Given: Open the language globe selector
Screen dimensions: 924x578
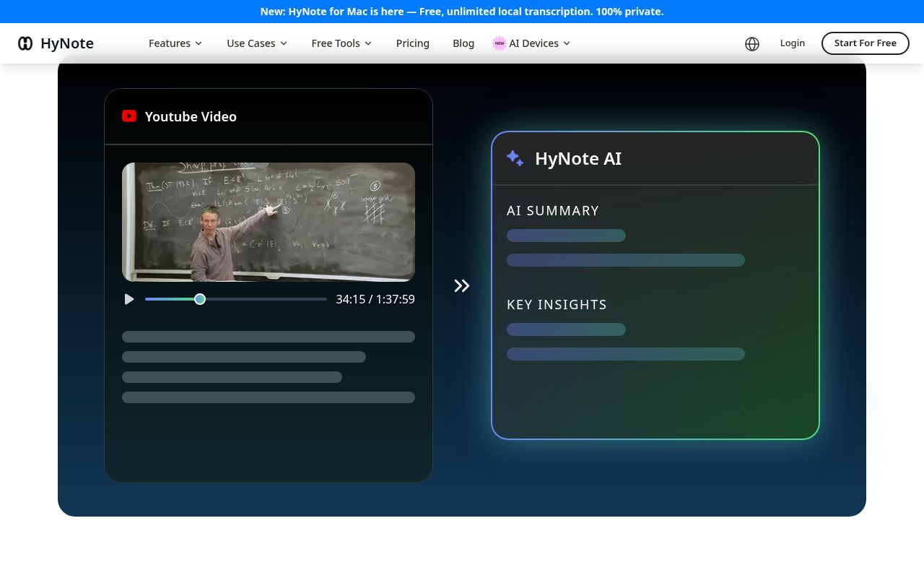Looking at the screenshot, I should pyautogui.click(x=752, y=44).
